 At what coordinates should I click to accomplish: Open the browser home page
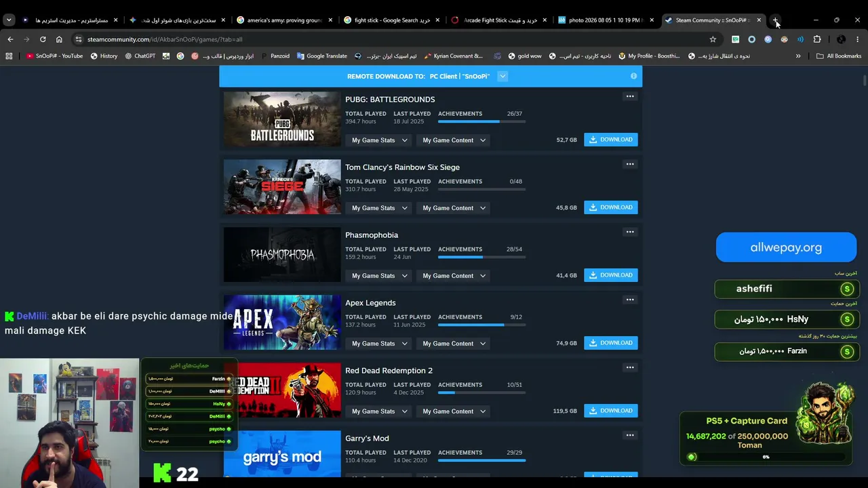pos(59,39)
